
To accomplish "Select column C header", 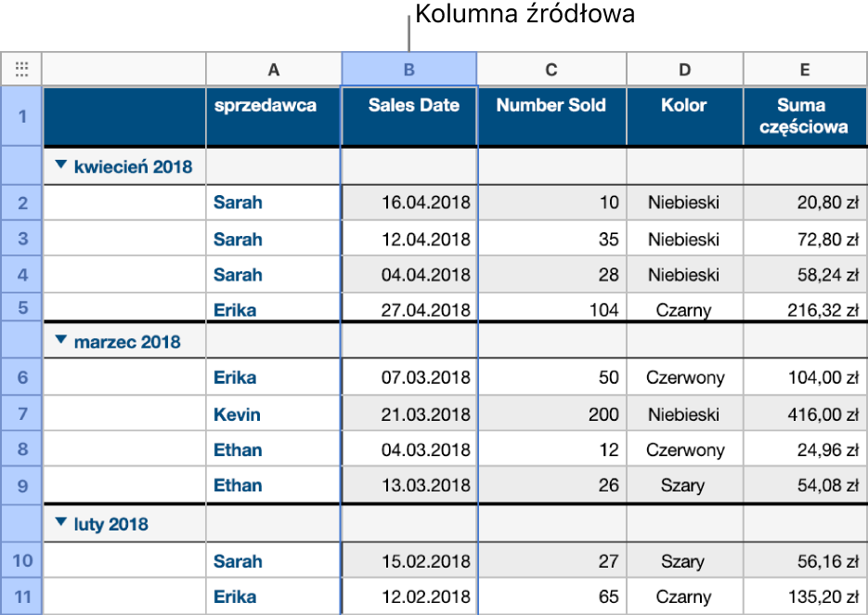I will tap(551, 69).
